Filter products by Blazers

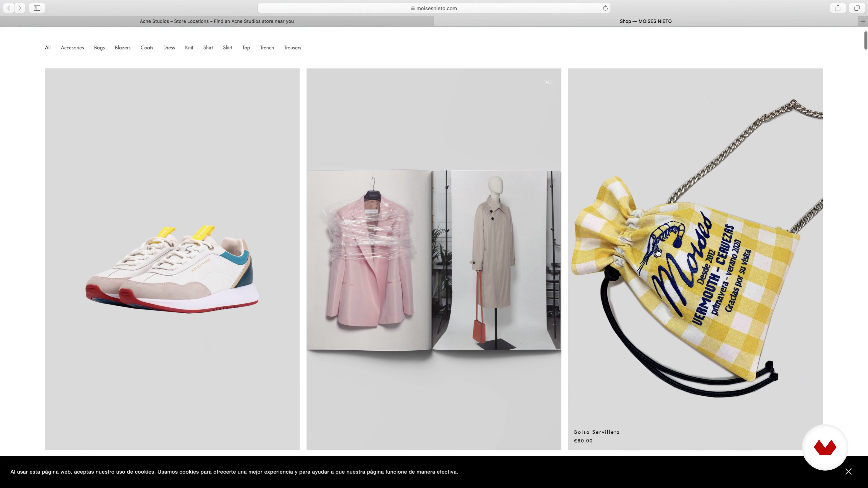(x=123, y=47)
